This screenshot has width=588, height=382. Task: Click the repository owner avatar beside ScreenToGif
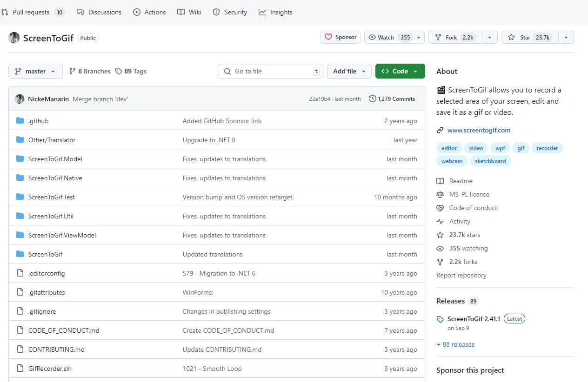tap(14, 38)
